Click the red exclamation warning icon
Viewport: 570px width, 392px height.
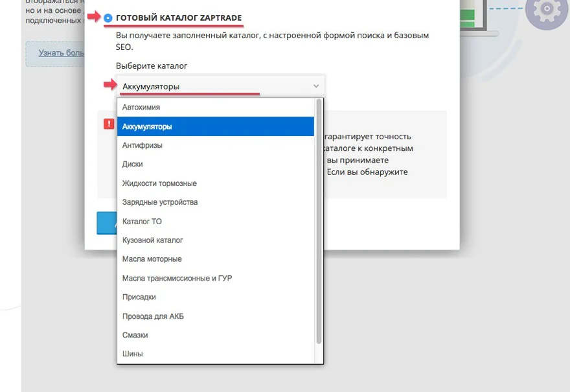108,124
